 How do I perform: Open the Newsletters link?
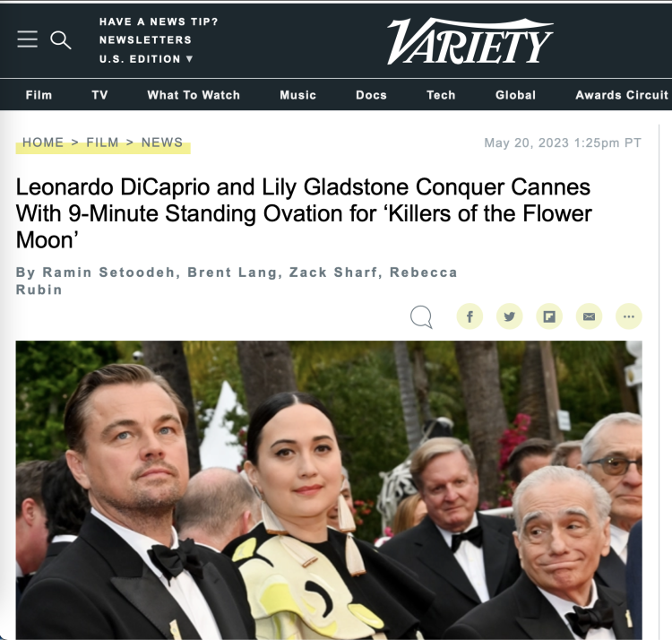[x=145, y=39]
